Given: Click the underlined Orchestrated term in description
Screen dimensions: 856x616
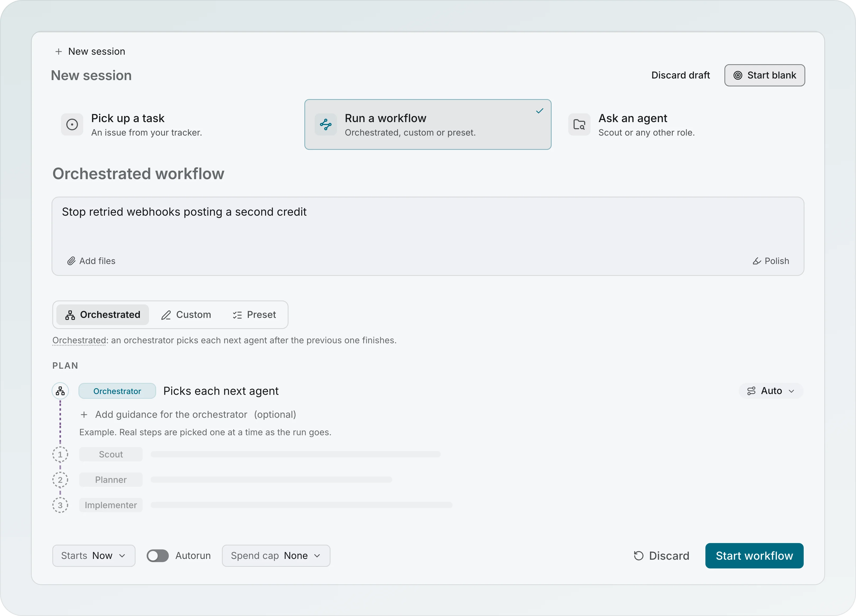Looking at the screenshot, I should 79,340.
